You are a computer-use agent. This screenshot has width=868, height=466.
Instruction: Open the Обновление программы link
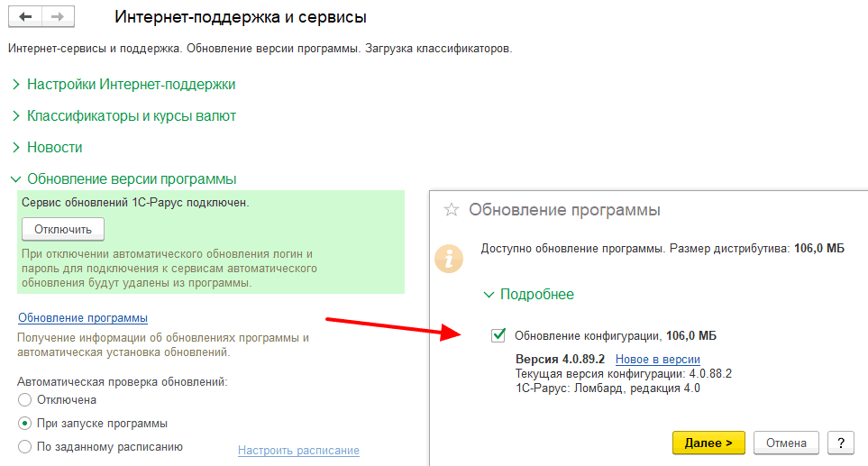click(83, 317)
